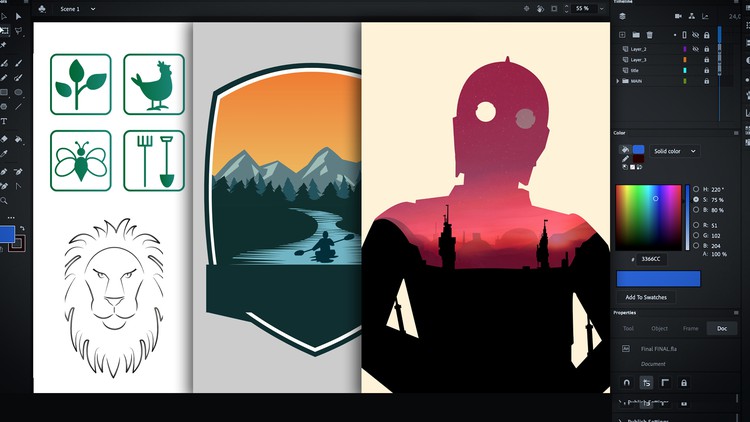The image size is (750, 422).
Task: Select the Line tool
Action: pos(18,107)
